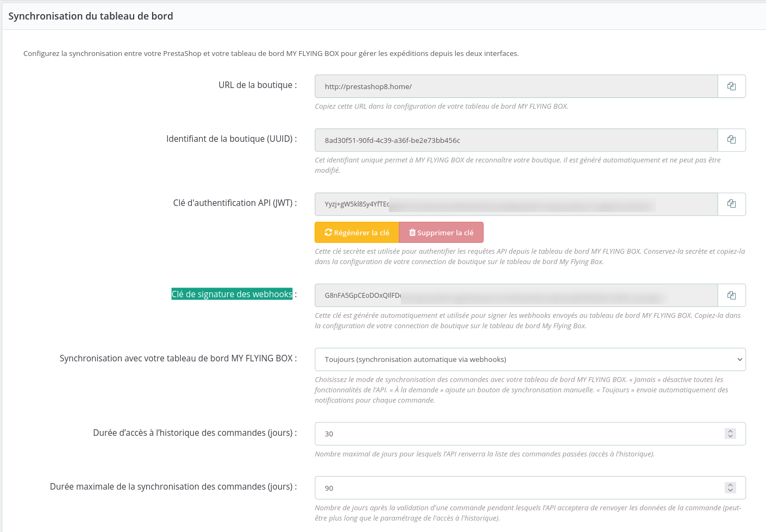The image size is (766, 532).
Task: Click the URL de la boutique field
Action: pos(516,86)
